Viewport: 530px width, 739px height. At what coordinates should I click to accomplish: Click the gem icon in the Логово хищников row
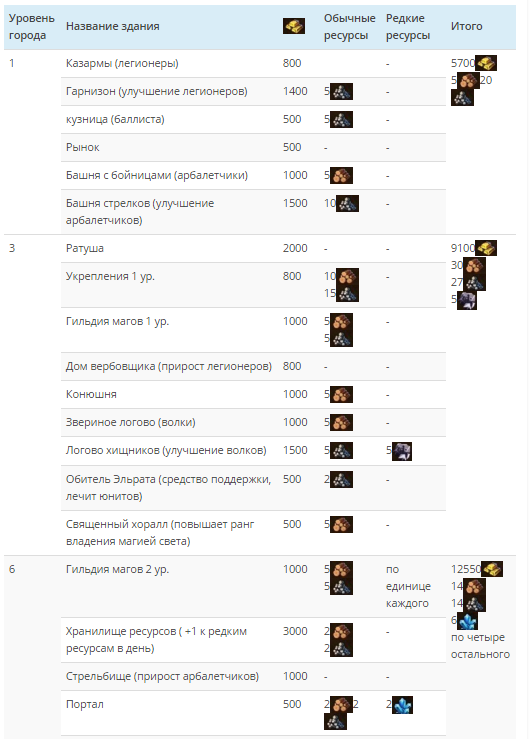(402, 451)
